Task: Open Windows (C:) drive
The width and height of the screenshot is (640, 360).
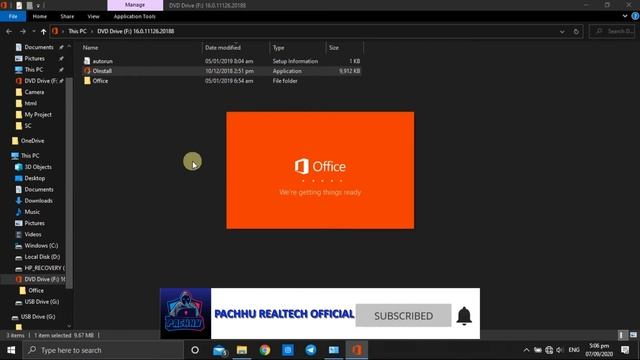Action: coord(41,246)
